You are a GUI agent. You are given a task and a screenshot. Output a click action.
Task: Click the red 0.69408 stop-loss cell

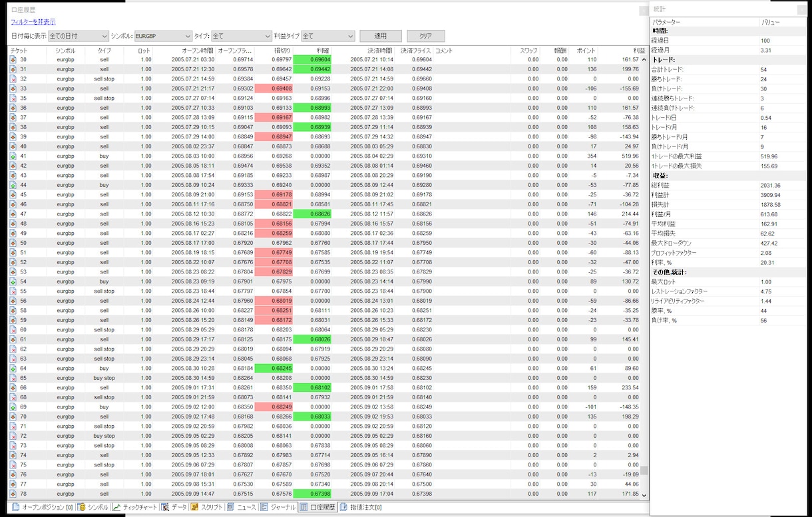(x=274, y=88)
